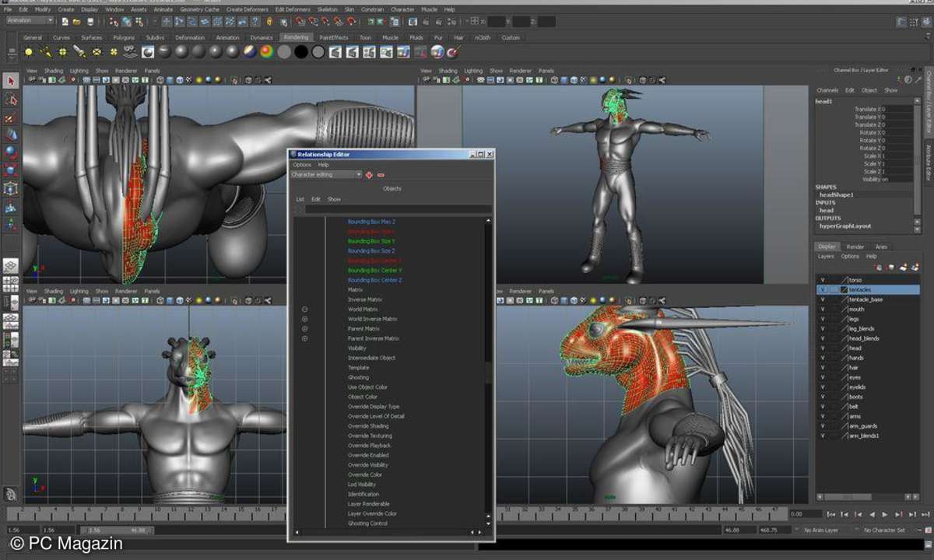Screen dimensions: 934x560
Task: Click the first snap magnet icon
Action: pyautogui.click(x=301, y=21)
